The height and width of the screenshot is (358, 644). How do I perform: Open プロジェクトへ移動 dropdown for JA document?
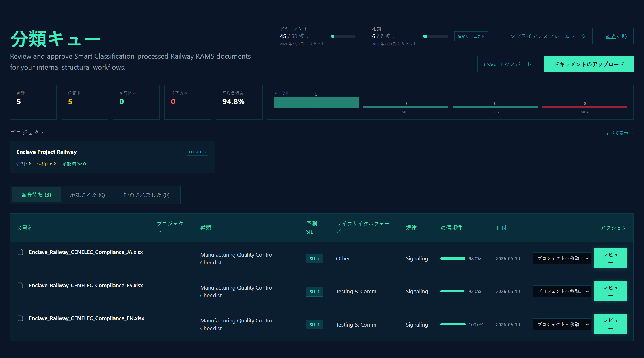[561, 258]
